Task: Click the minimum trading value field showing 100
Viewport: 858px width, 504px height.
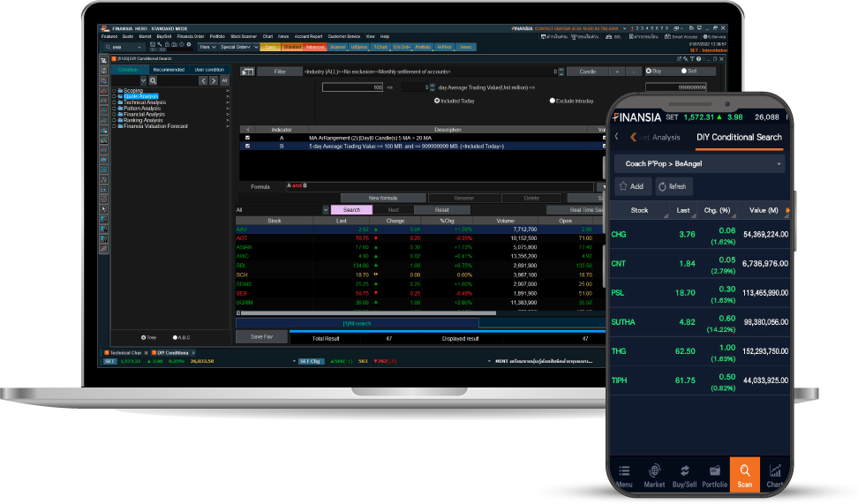Action: [x=353, y=87]
